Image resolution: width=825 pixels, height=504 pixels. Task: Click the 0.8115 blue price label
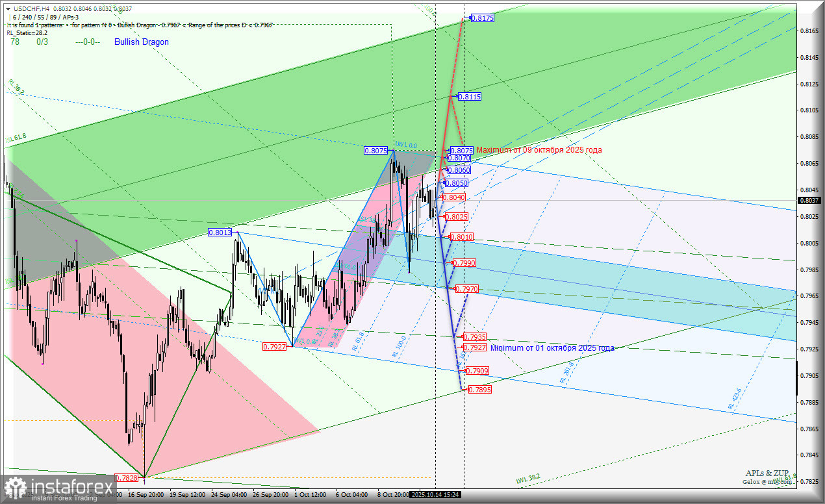tap(470, 96)
